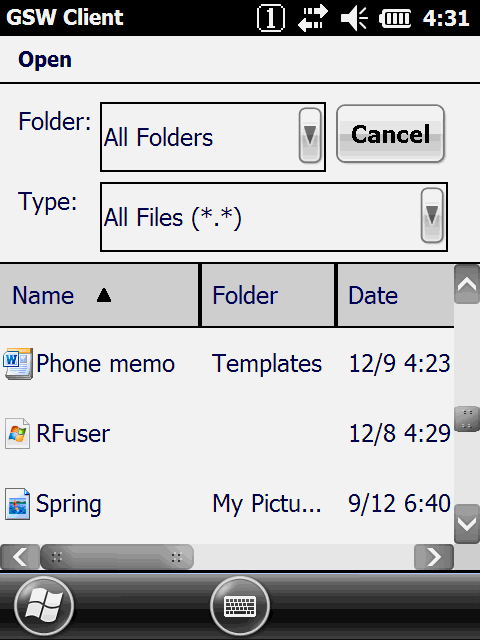Click the vertical scrollbar down arrow
This screenshot has height=640, width=480.
coord(467,524)
